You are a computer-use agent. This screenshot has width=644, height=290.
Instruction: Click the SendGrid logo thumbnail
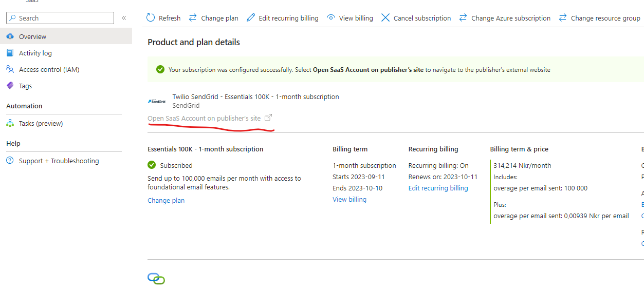pyautogui.click(x=157, y=101)
